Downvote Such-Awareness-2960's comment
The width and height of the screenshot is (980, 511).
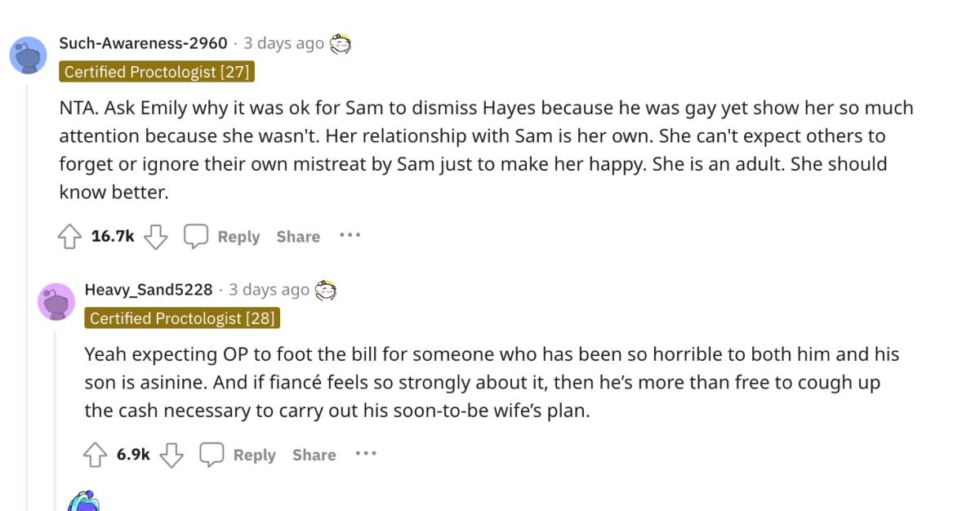tap(154, 236)
